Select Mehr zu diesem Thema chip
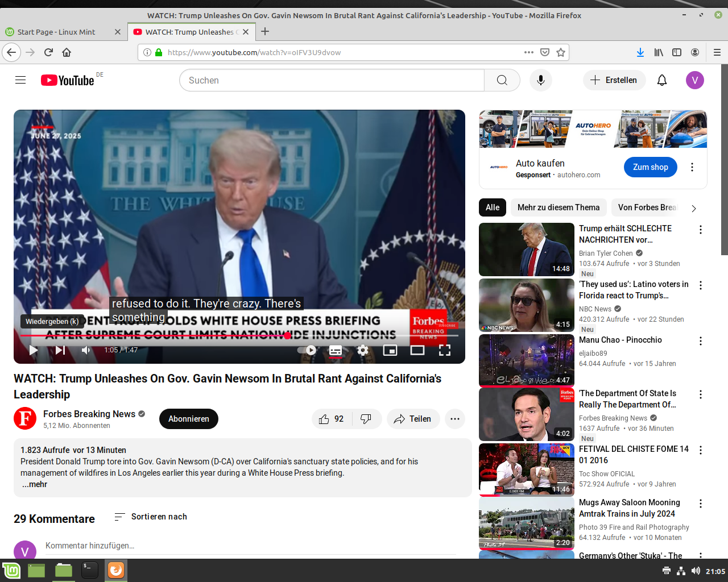The image size is (728, 582). [559, 207]
